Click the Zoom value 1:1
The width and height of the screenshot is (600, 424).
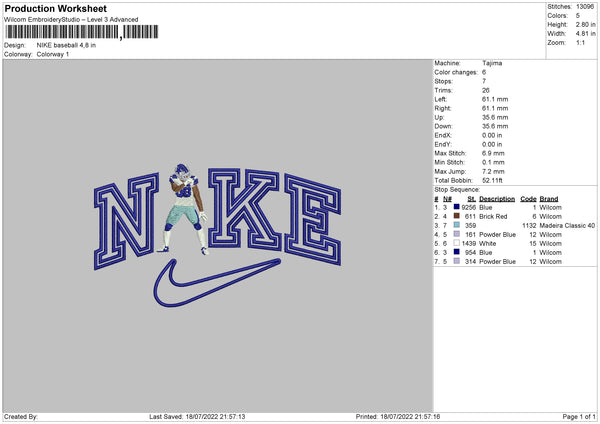580,42
